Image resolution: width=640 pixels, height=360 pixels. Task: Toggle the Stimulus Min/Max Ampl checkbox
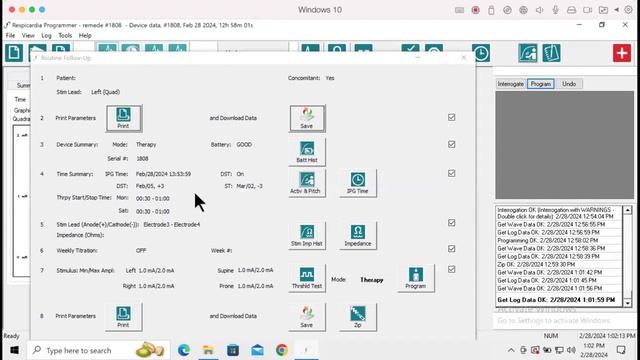(x=451, y=269)
